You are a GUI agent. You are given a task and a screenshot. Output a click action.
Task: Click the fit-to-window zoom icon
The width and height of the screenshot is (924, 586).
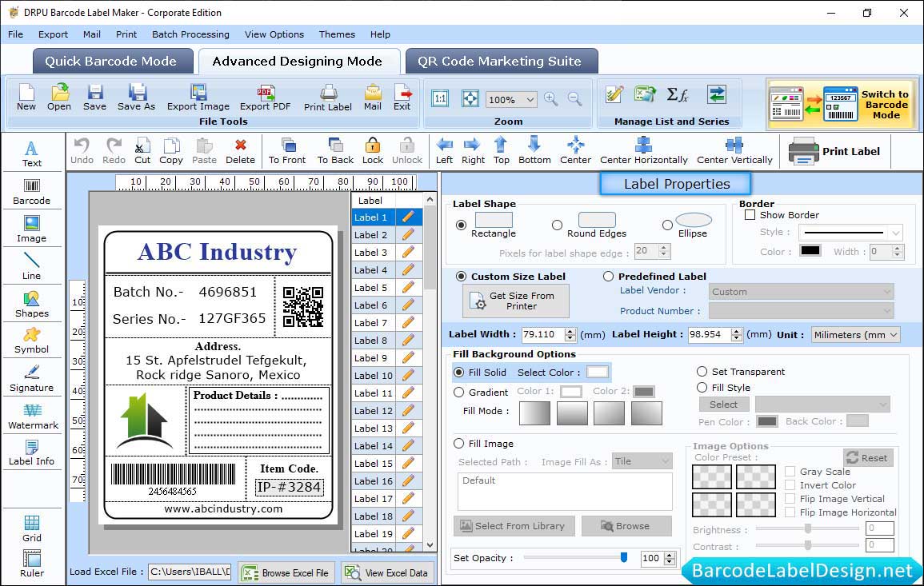click(x=470, y=98)
